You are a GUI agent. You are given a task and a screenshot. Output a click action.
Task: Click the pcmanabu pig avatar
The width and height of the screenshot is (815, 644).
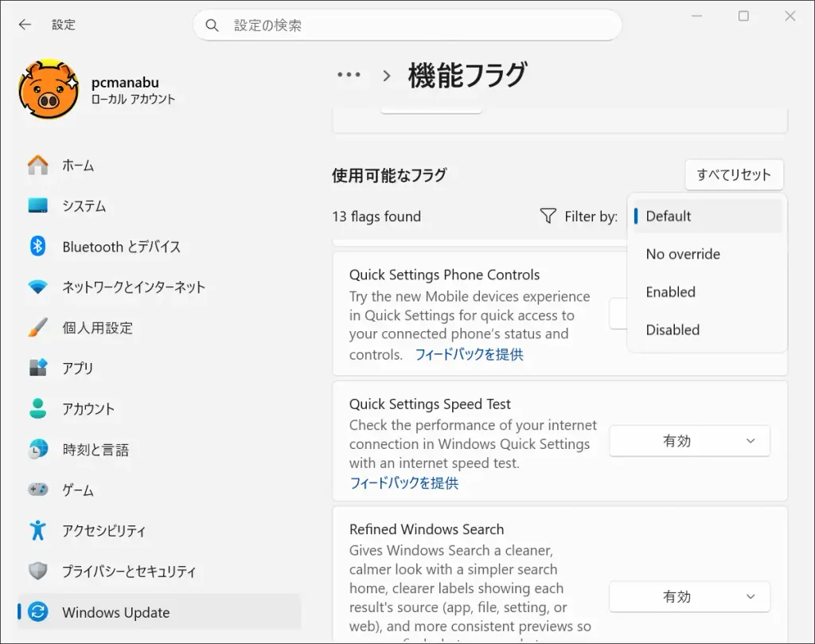(x=49, y=89)
